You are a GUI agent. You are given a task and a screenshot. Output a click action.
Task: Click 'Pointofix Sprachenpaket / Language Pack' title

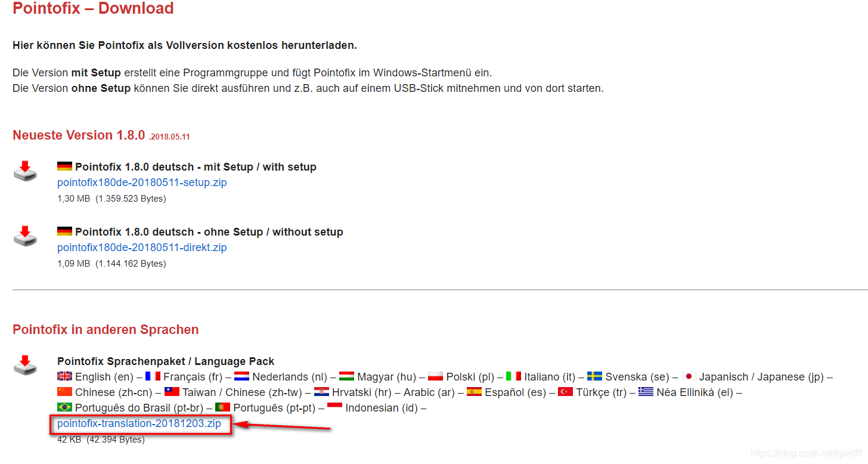click(x=166, y=361)
